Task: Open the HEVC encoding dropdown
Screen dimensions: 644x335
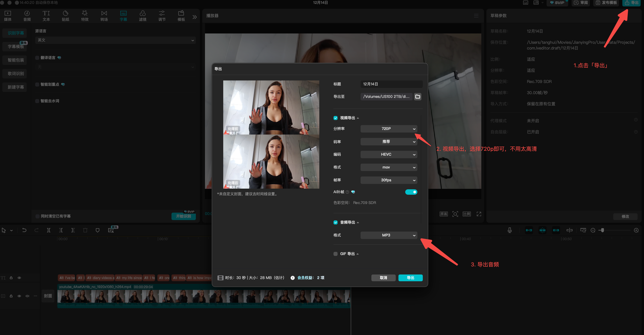Action: [x=388, y=154]
